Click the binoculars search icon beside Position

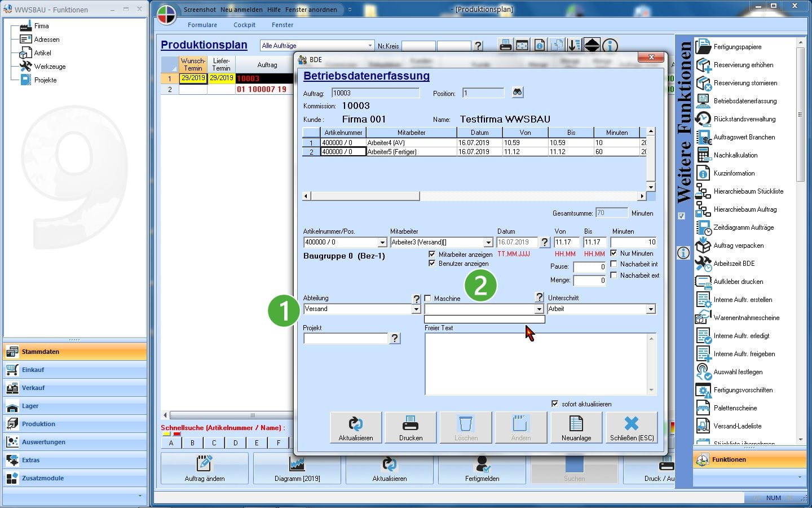click(x=517, y=93)
